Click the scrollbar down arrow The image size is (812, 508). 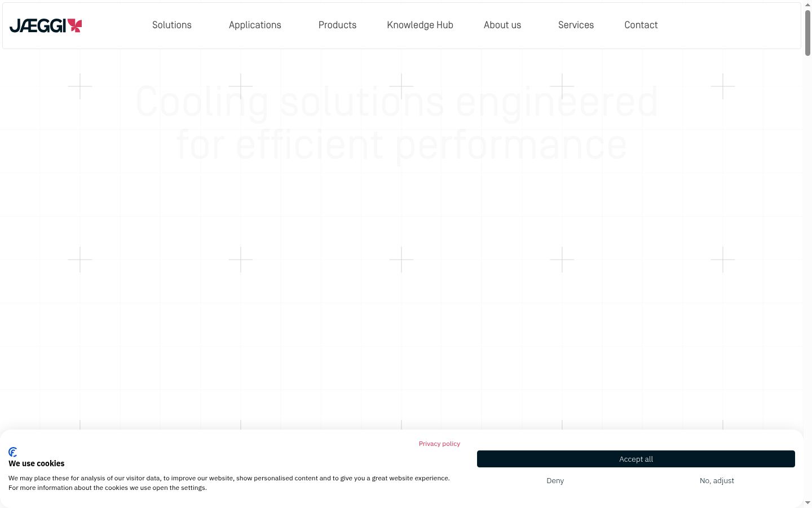tap(807, 502)
